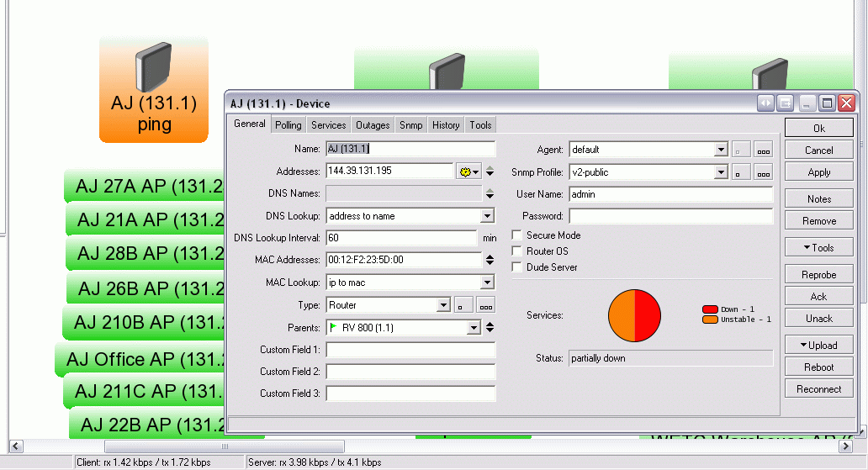Click the detach window title bar icon

click(x=785, y=103)
